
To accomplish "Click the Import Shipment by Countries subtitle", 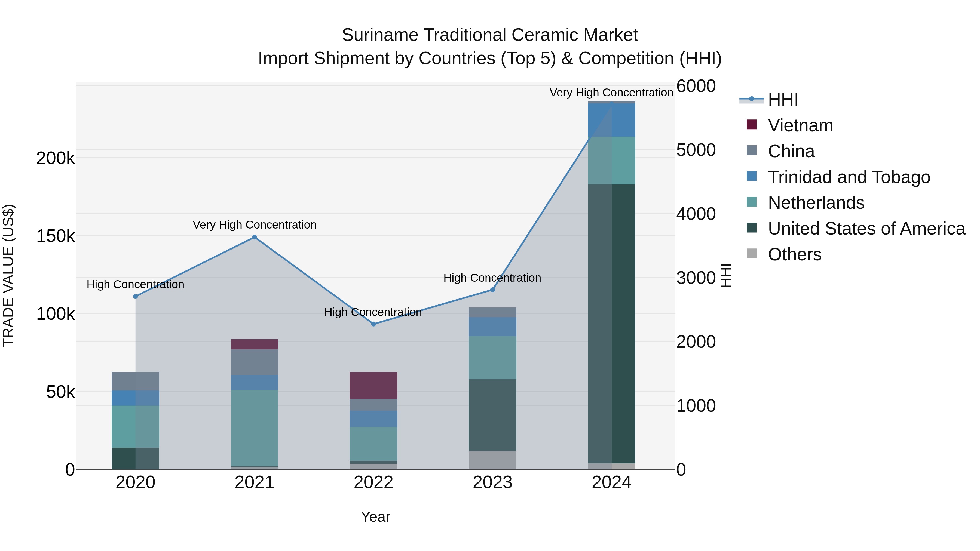I will (490, 59).
